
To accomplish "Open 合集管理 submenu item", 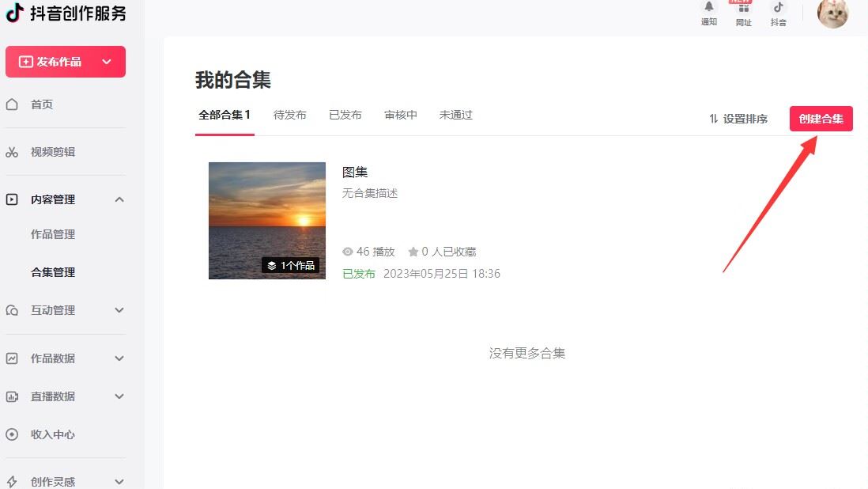I will (x=53, y=272).
